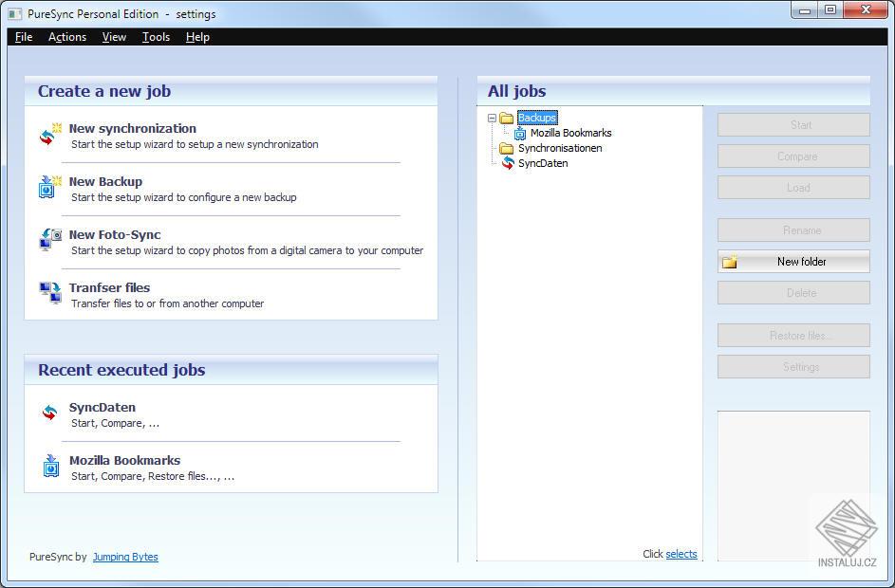Click the Compare button
Image resolution: width=895 pixels, height=588 pixels.
(793, 156)
